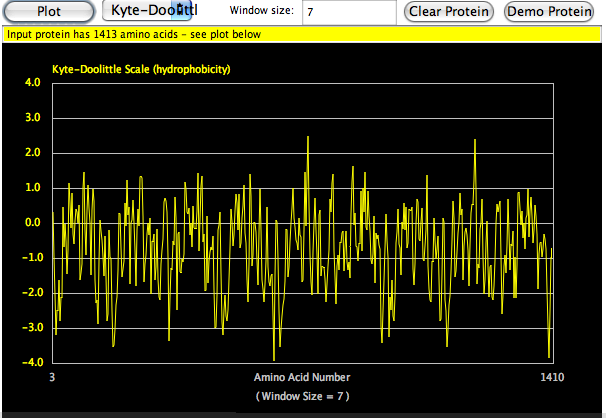
Task: Click the Window Size = 7 caption
Action: click(302, 396)
